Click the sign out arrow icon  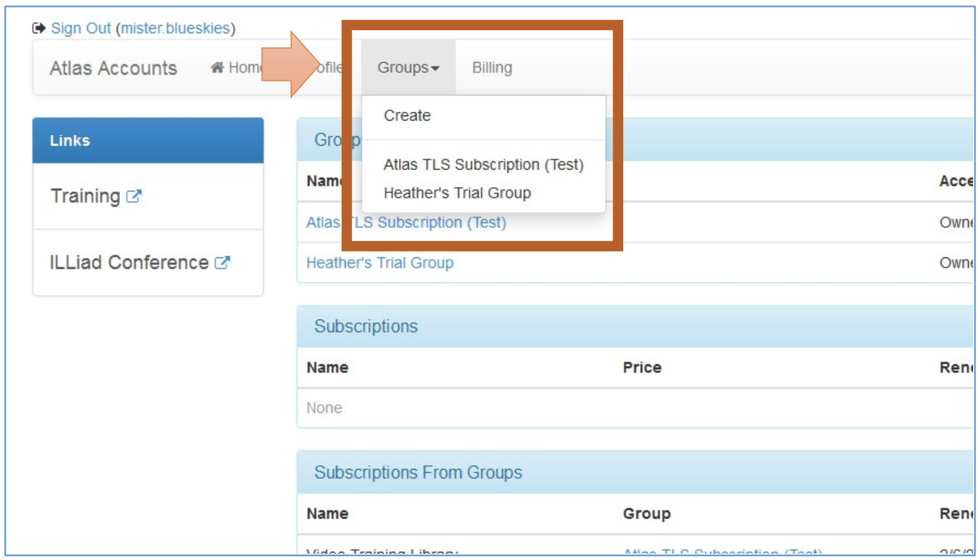point(39,28)
